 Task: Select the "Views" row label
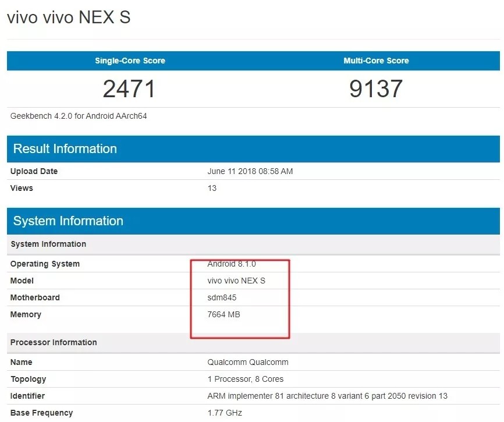point(22,188)
